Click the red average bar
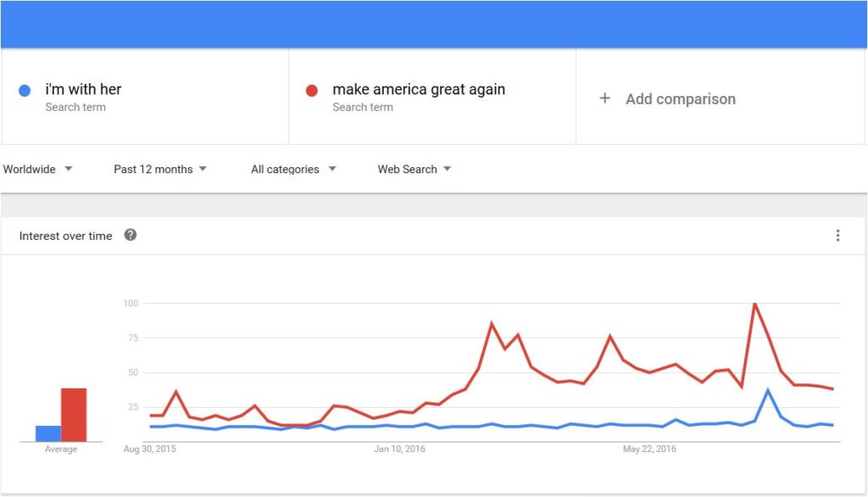The image size is (868, 497). (x=74, y=415)
